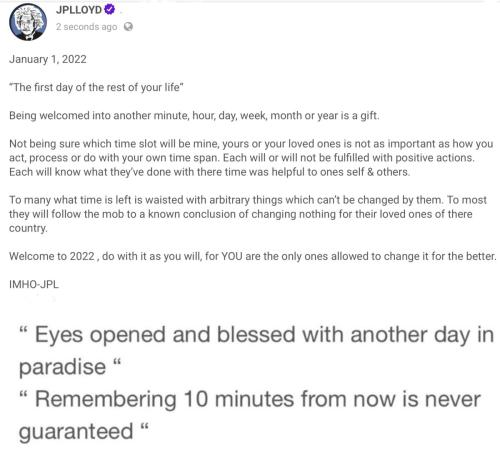This screenshot has width=500, height=455.
Task: Open the JPLLOYD username link
Action: click(x=79, y=10)
